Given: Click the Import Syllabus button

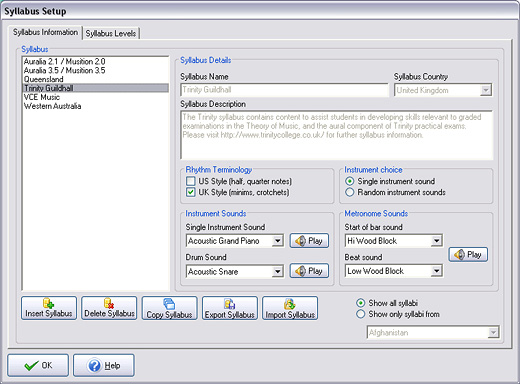Looking at the screenshot, I should 290,308.
